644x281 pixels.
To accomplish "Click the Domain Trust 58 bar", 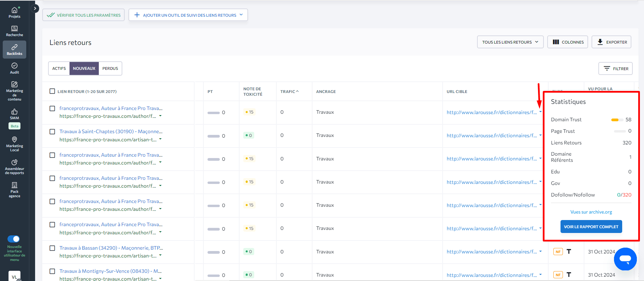I will [617, 120].
